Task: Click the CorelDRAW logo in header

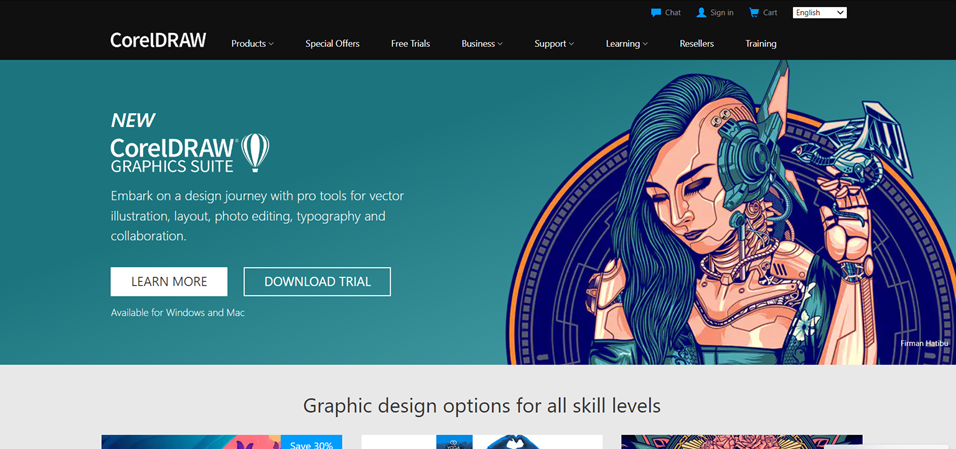Action: (158, 40)
